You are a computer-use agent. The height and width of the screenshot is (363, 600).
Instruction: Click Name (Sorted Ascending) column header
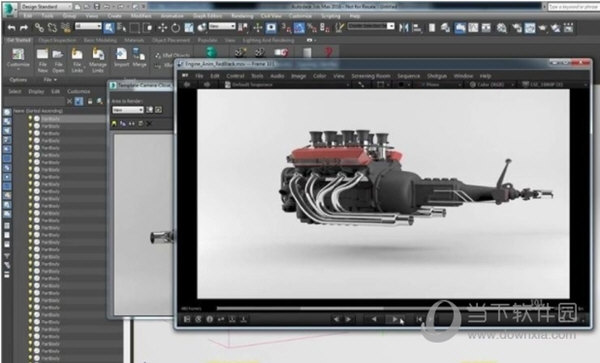(x=38, y=111)
